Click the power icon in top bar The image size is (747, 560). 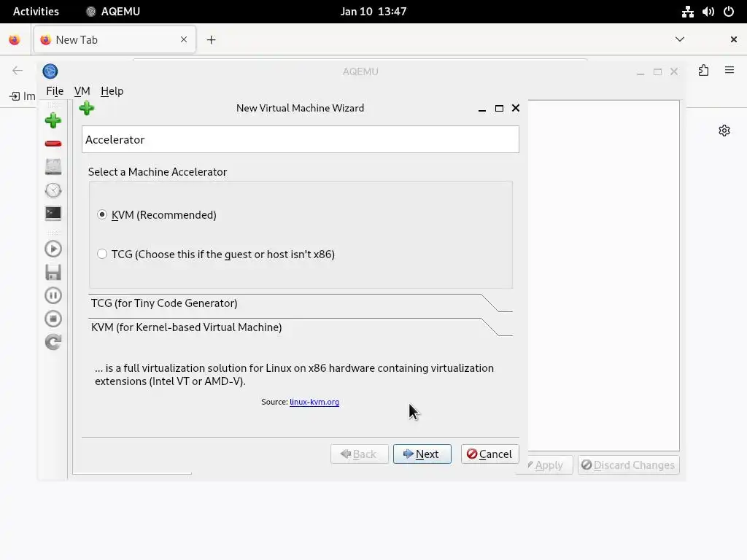point(729,12)
